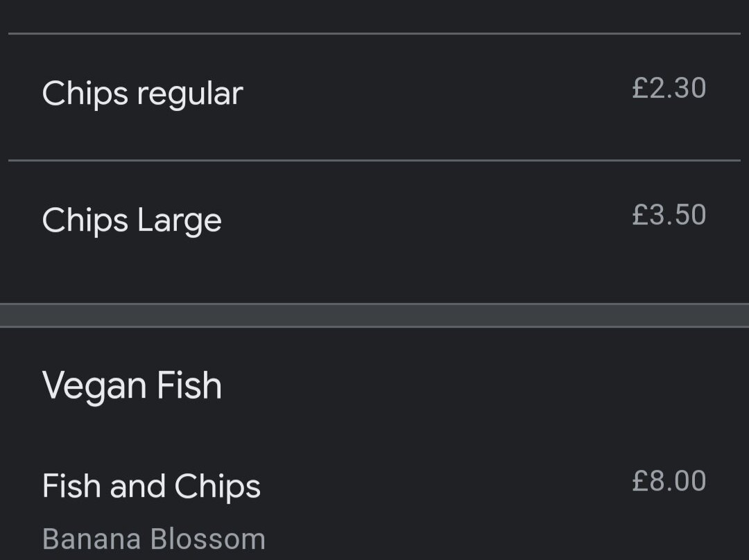Click the divider line above Chips regular
The image size is (749, 560).
coord(374,33)
